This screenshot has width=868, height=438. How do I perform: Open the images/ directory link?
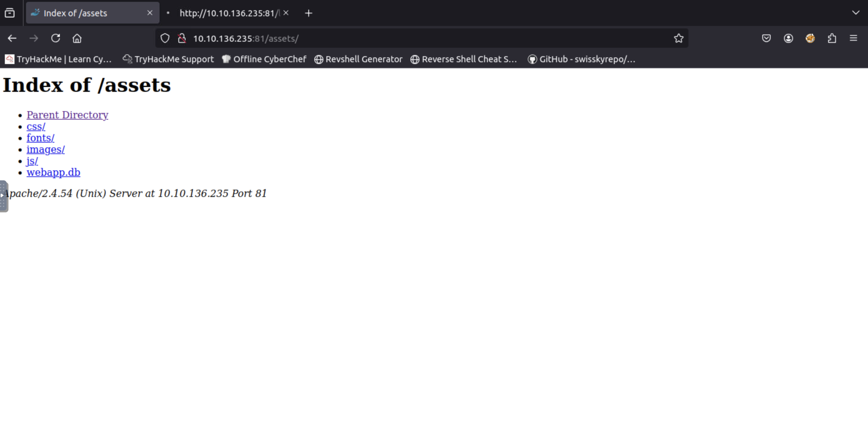click(46, 150)
